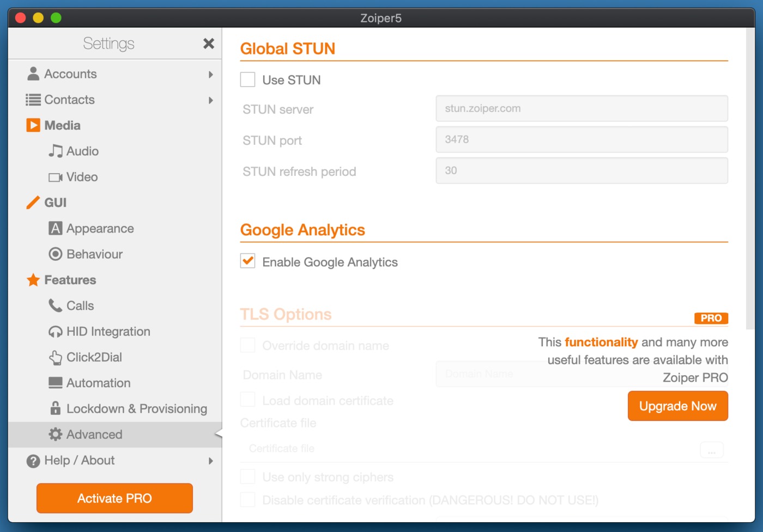Click the Contacts list icon
The image size is (763, 532).
[x=33, y=100]
